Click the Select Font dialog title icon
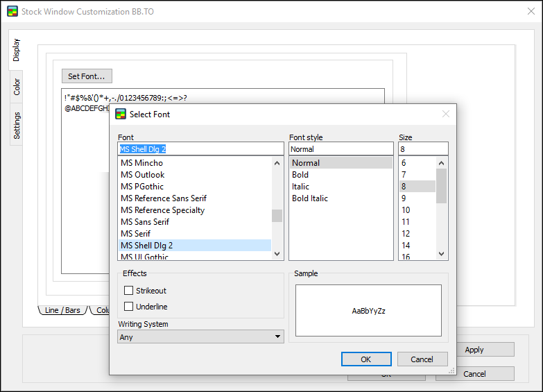Screen dimensions: 543x392 (121, 114)
